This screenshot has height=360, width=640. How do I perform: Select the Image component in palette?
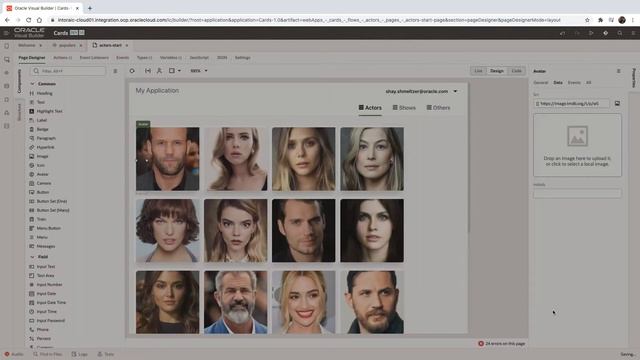pos(39,156)
